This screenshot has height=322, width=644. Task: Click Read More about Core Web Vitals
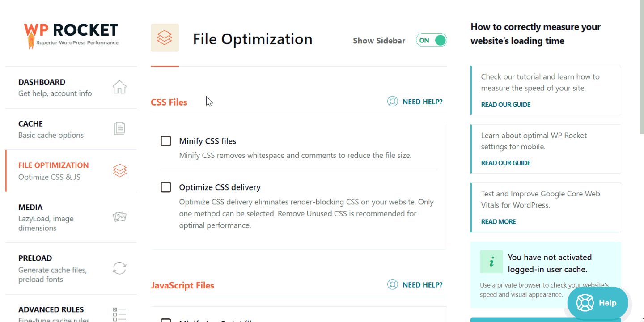coord(498,222)
